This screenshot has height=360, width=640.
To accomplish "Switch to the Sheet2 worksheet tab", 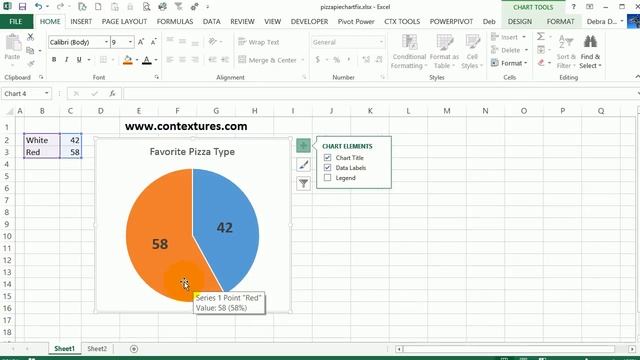I will click(97, 349).
